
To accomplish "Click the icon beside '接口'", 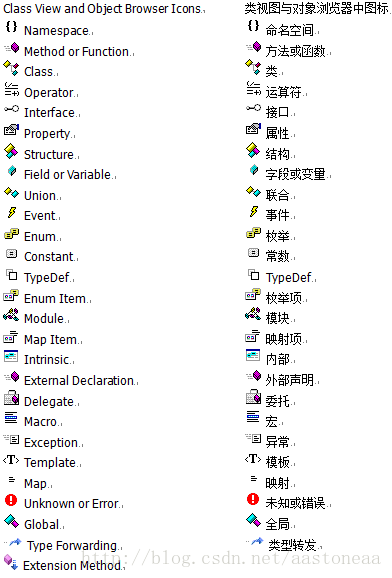I will click(253, 108).
